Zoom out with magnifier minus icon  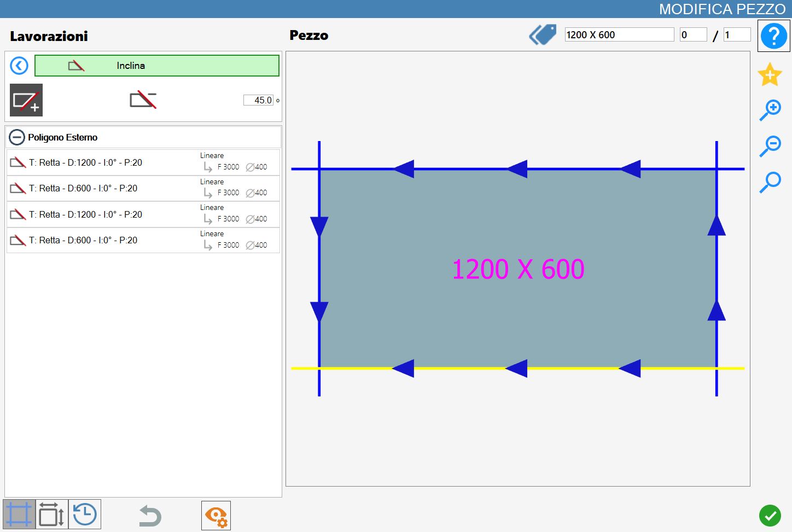click(770, 146)
